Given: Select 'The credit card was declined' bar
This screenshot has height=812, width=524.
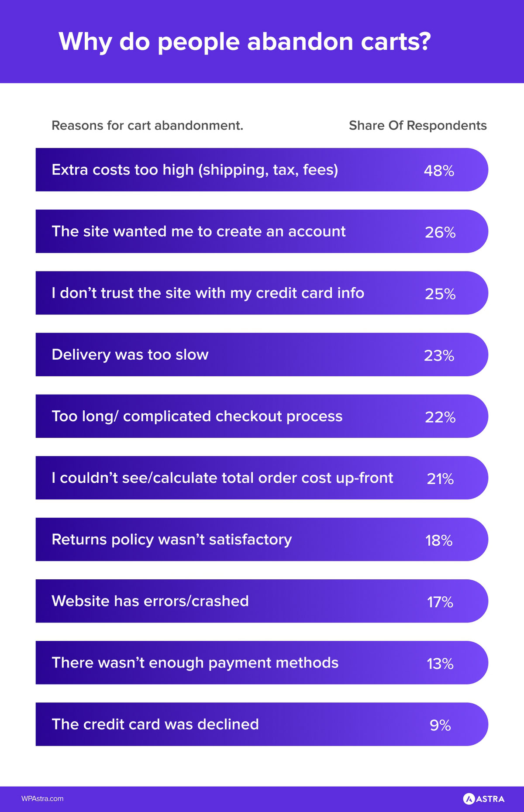Looking at the screenshot, I should point(262,724).
